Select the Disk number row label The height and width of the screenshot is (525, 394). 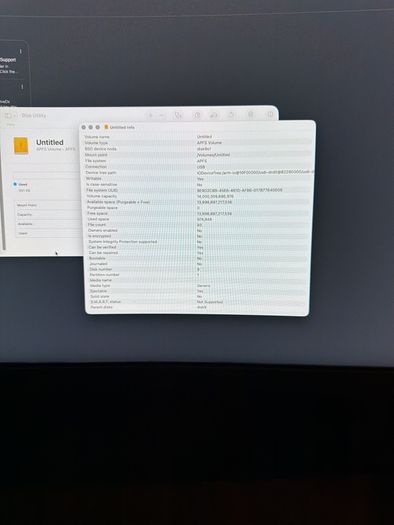point(101,269)
